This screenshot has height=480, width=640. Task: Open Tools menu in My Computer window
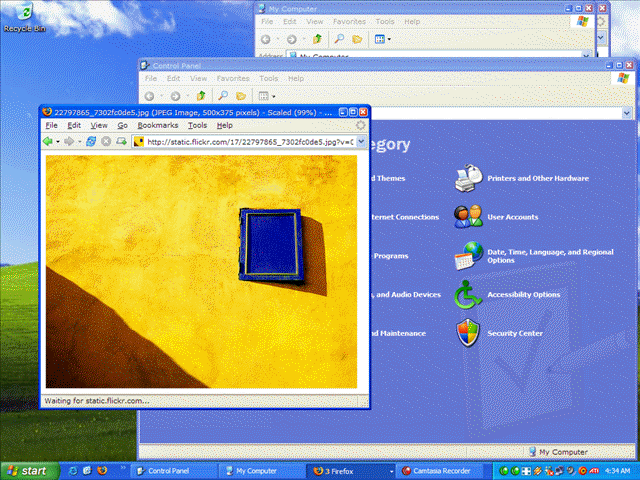click(384, 22)
